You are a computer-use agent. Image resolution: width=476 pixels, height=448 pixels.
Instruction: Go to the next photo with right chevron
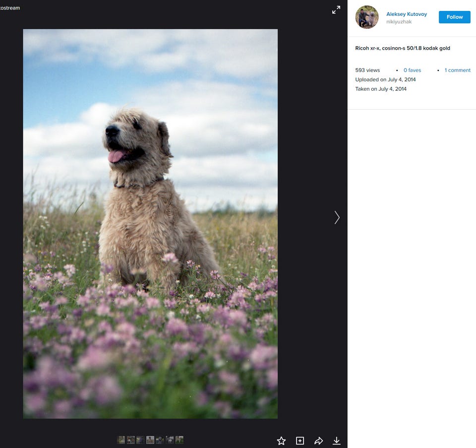pos(337,217)
